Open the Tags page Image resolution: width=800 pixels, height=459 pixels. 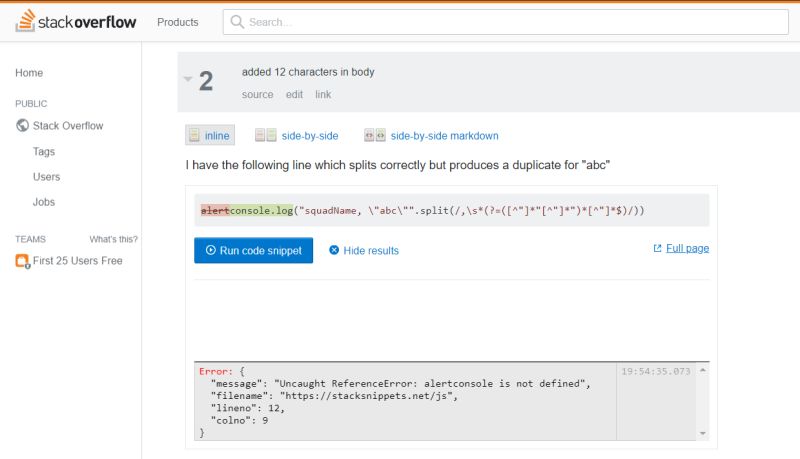point(44,151)
